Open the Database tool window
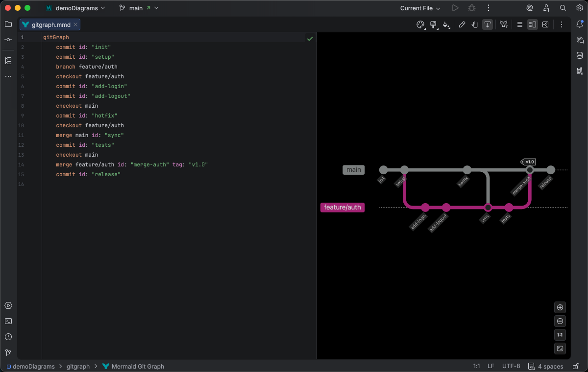Viewport: 588px width, 372px height. 580,55
